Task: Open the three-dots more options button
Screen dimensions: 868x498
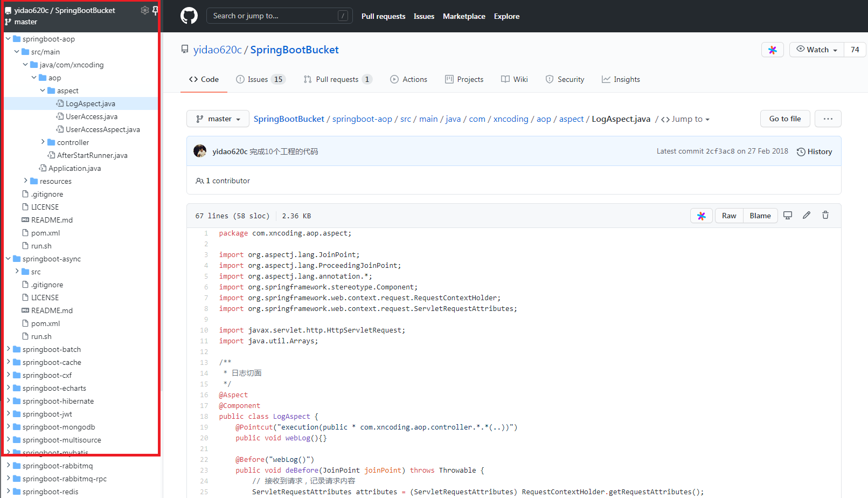Action: tap(828, 119)
